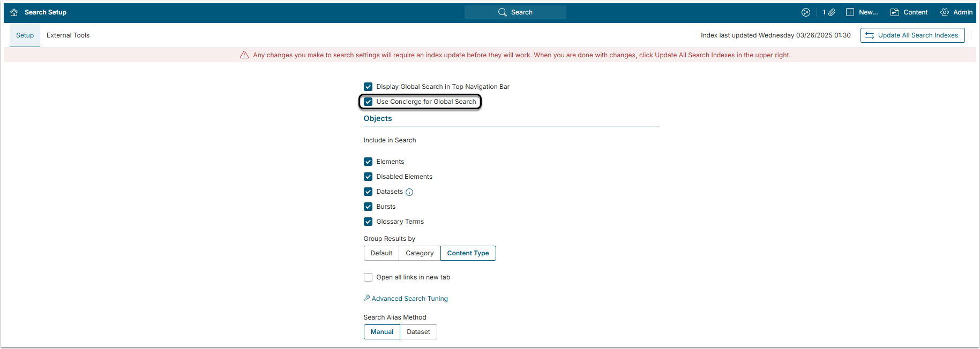Click the Objects section heading
Screen dimensions: 980x349
378,119
